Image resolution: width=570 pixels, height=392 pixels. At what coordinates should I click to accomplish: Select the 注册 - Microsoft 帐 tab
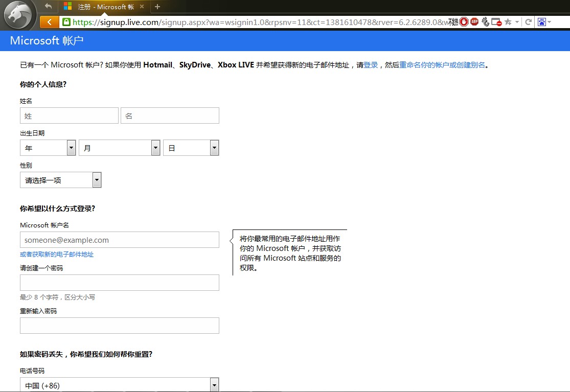[105, 7]
